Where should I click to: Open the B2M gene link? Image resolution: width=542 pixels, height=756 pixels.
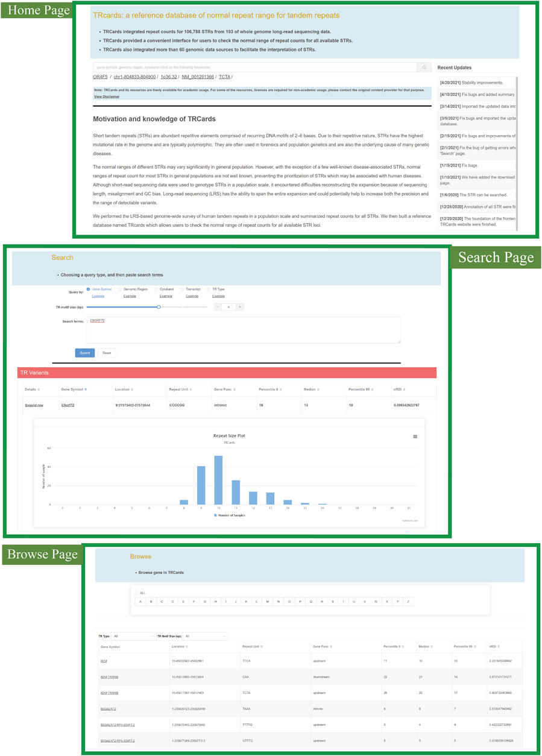point(104,661)
